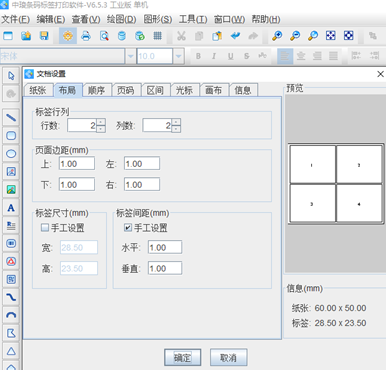The height and width of the screenshot is (370, 386).
Task: Click the Print Preview magnifier icon
Action: 104,36
